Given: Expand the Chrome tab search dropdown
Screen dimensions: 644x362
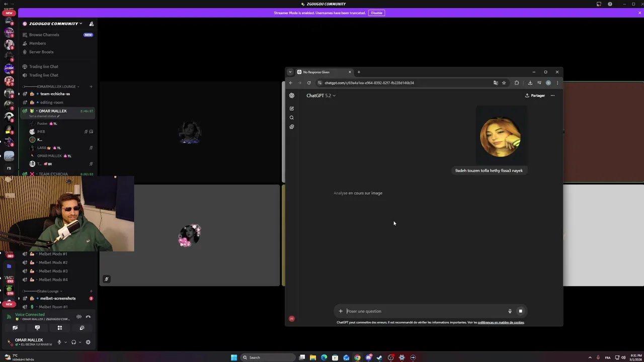Looking at the screenshot, I should 290,72.
